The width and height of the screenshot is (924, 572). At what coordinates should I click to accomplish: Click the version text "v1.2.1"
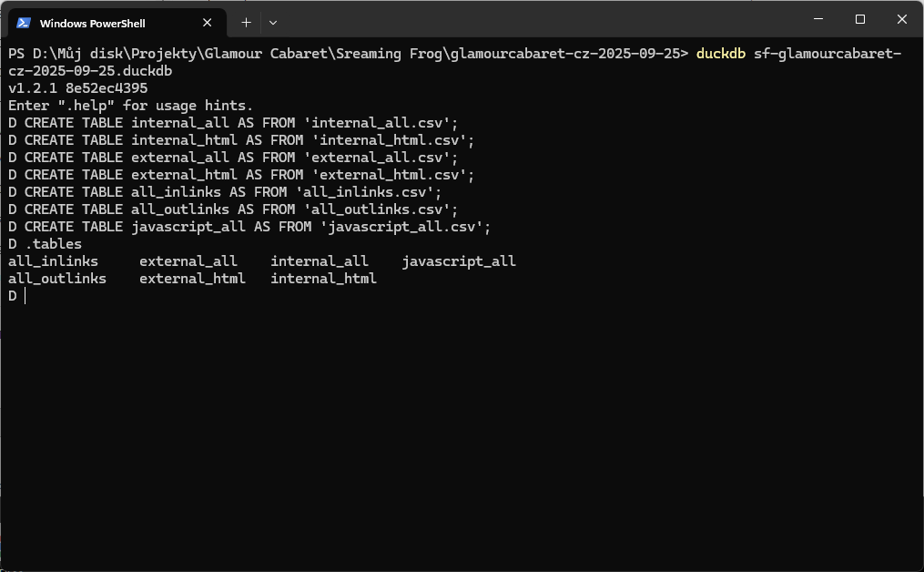click(x=33, y=88)
